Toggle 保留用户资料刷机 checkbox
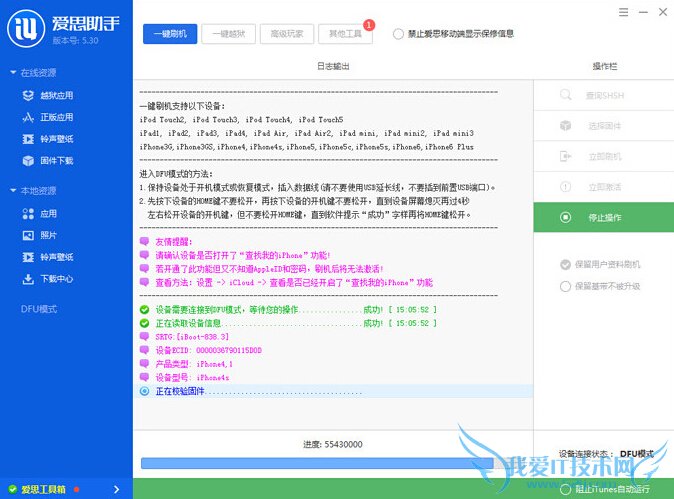 click(x=565, y=264)
